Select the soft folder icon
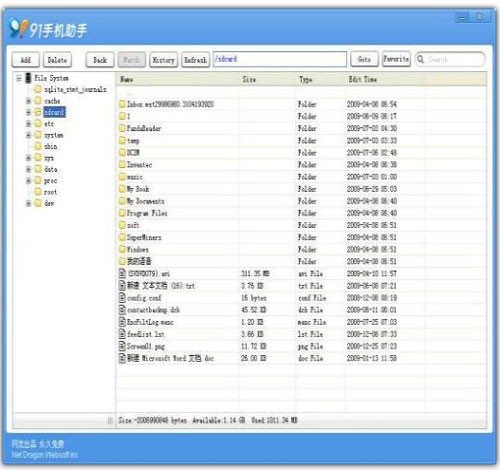Screen dimensions: 500x470 tap(122, 225)
